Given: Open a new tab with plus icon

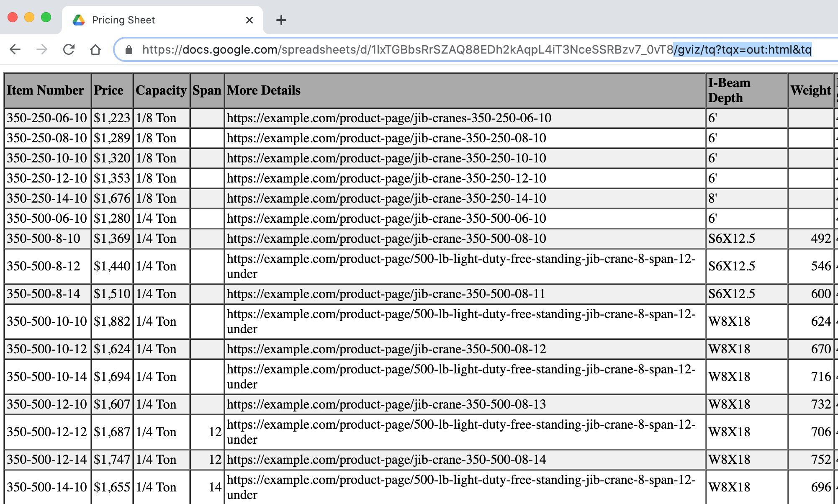Looking at the screenshot, I should pyautogui.click(x=281, y=20).
